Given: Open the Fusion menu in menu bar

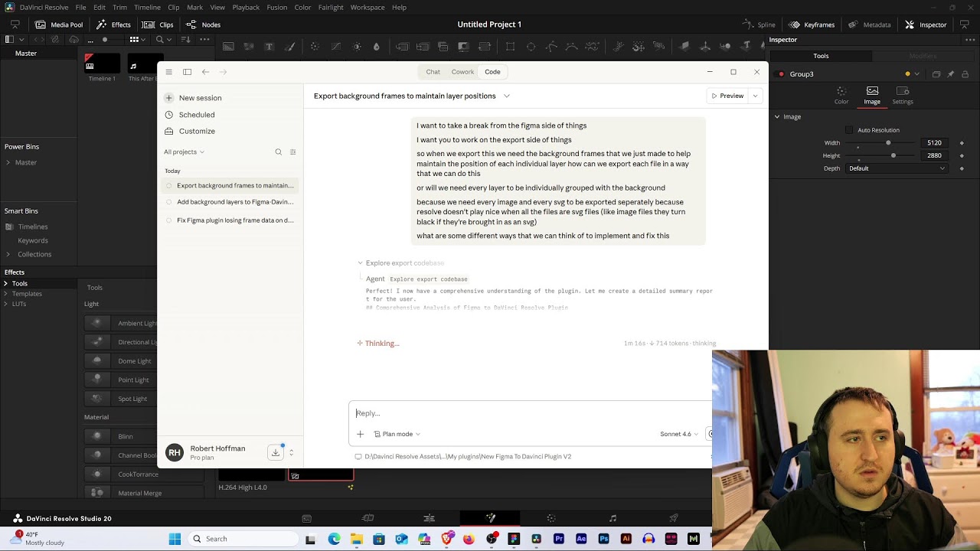Looking at the screenshot, I should coord(277,7).
